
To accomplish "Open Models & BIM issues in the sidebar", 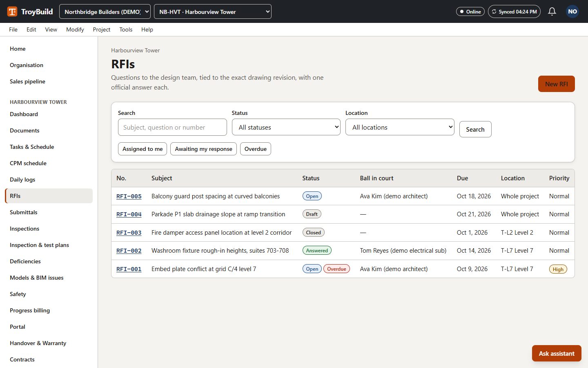I will coord(49,278).
